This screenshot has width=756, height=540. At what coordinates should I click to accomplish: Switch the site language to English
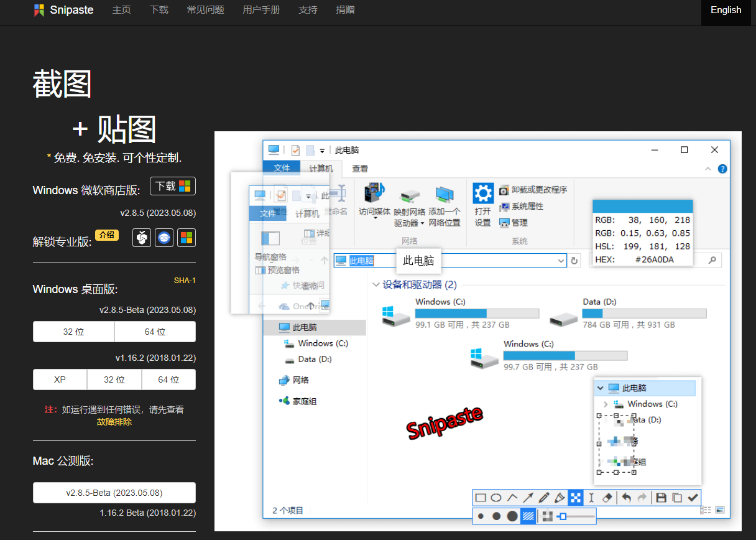click(x=726, y=10)
